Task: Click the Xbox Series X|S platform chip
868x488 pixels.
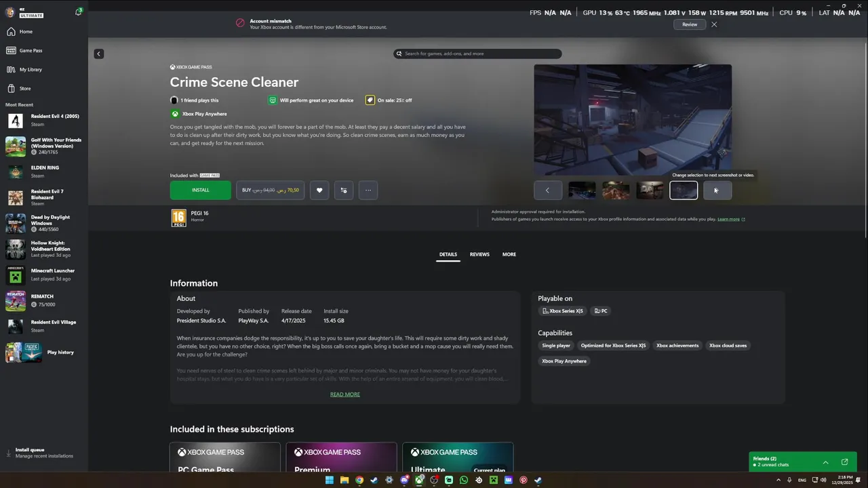Action: click(563, 311)
